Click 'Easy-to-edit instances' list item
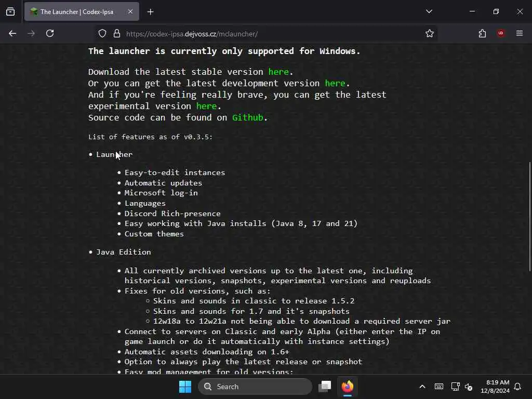The width and height of the screenshot is (532, 399). point(175,172)
